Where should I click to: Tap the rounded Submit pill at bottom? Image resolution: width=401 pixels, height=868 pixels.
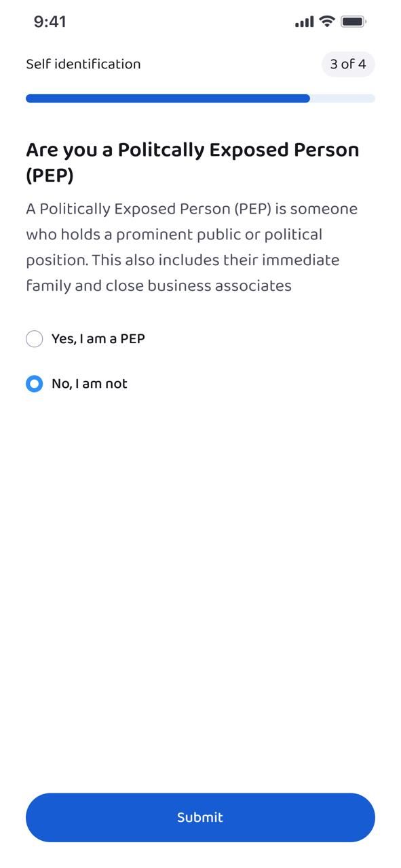[200, 817]
